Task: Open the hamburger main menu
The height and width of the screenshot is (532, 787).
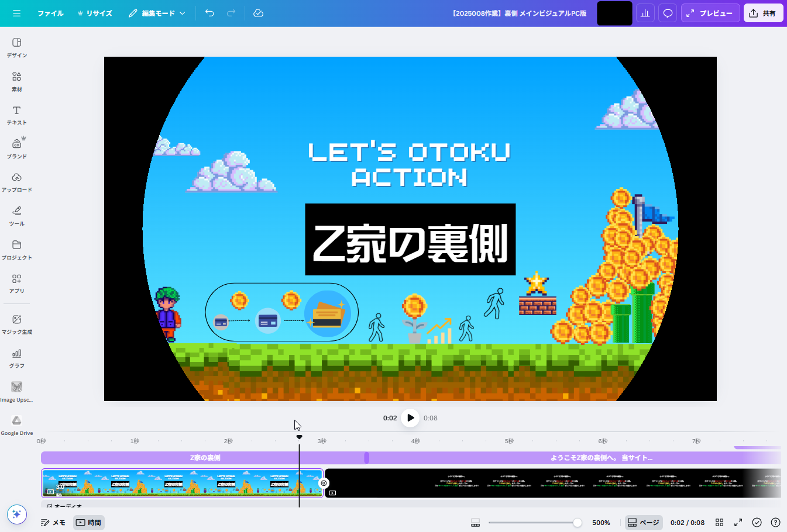Action: coord(16,13)
